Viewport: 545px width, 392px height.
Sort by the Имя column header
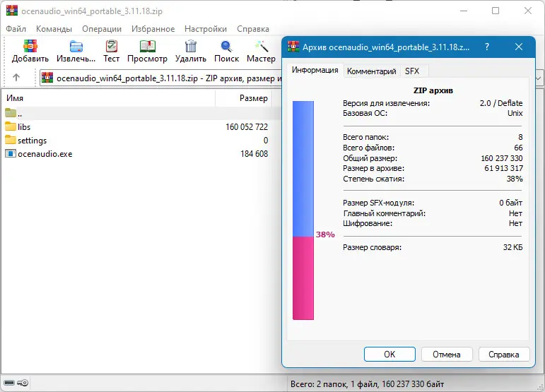(108, 98)
